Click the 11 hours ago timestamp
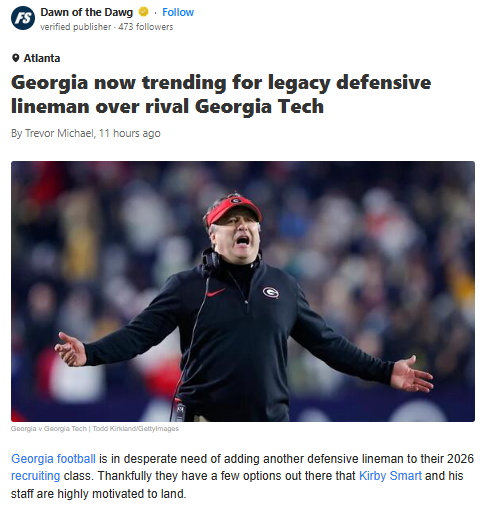Image resolution: width=491 pixels, height=514 pixels. [130, 133]
